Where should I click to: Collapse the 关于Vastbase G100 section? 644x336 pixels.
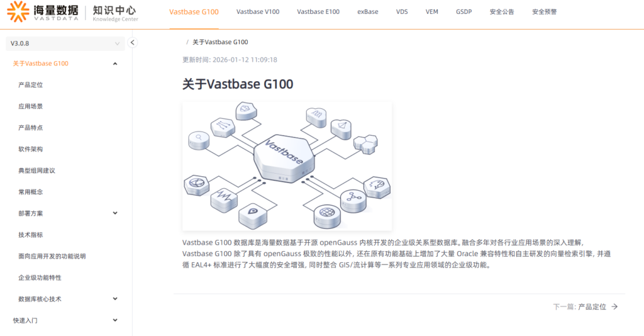coord(115,64)
